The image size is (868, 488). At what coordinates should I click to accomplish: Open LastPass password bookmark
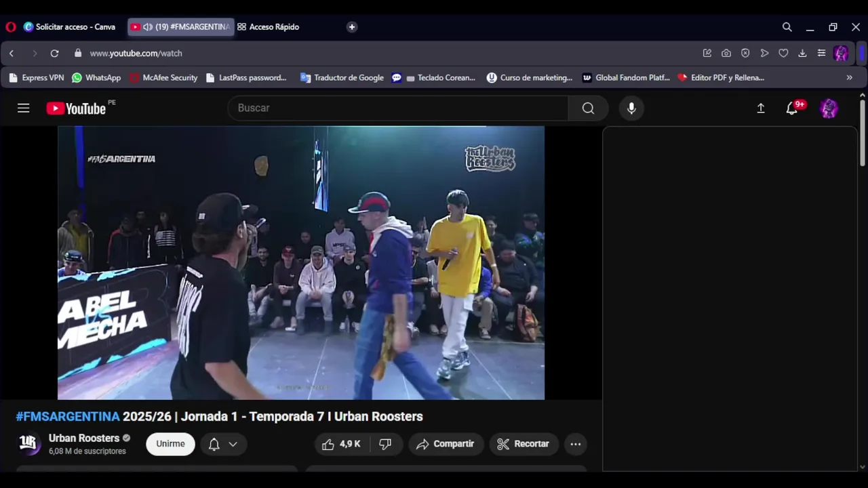246,77
